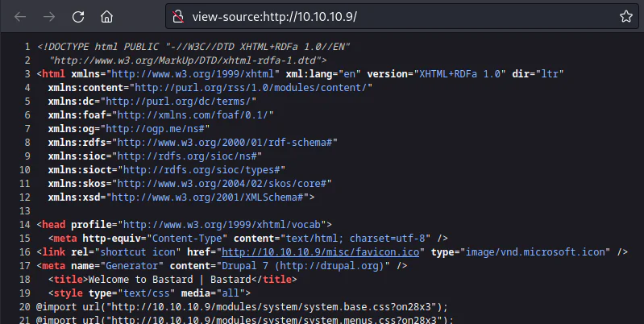644x324 pixels.
Task: Click the XHTML+RDFa 1.0 version value
Action: click(x=459, y=74)
